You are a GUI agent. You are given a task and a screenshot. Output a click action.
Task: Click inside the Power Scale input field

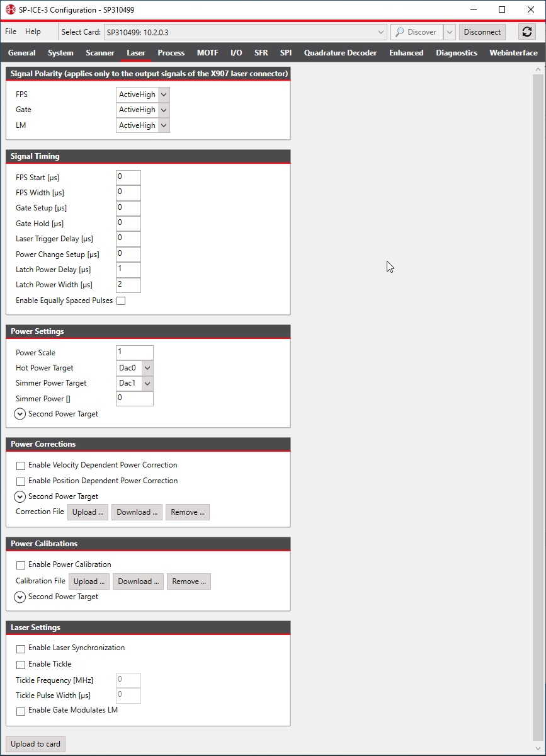click(x=134, y=352)
